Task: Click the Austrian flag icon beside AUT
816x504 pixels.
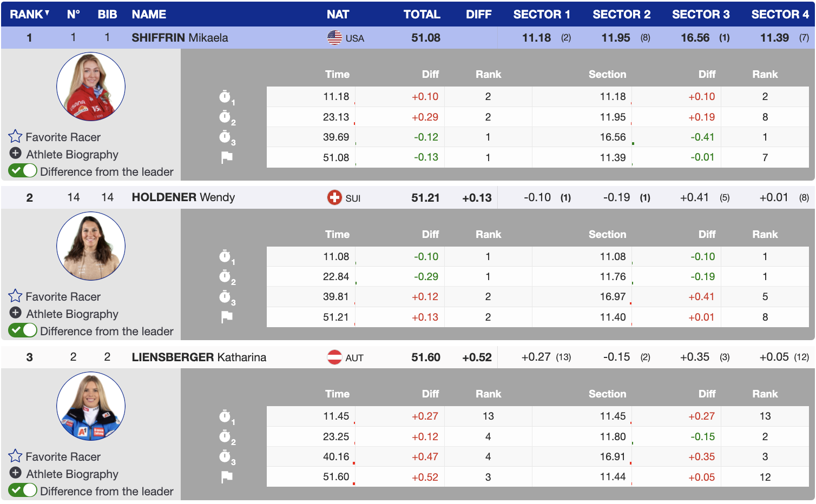Action: pos(334,357)
